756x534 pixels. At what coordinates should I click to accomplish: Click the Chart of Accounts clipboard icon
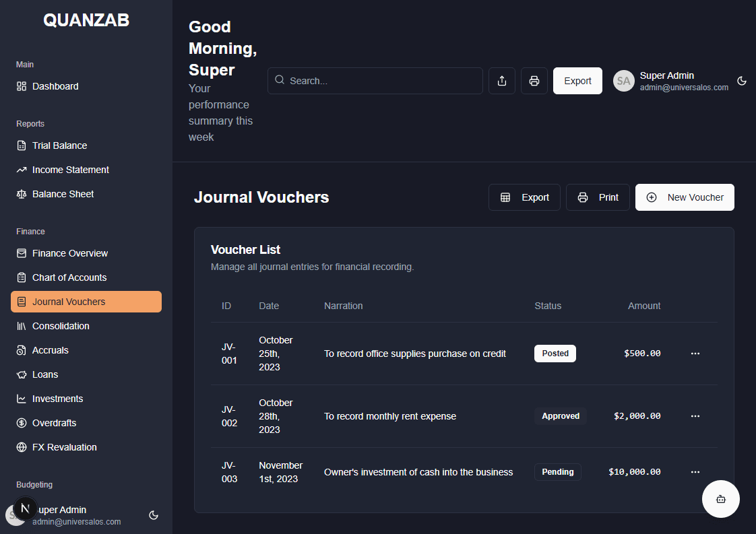(x=21, y=277)
